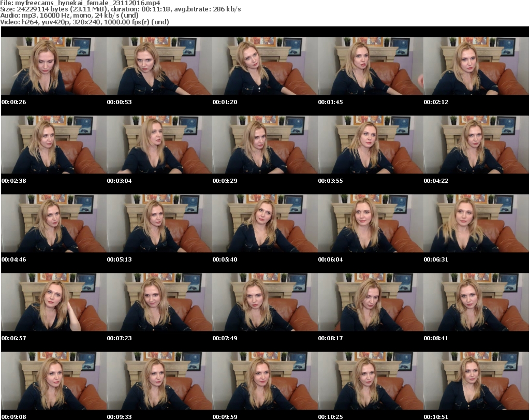Select the thumbnail at 00:00:26
Screen dimensions: 530x420
[54, 66]
